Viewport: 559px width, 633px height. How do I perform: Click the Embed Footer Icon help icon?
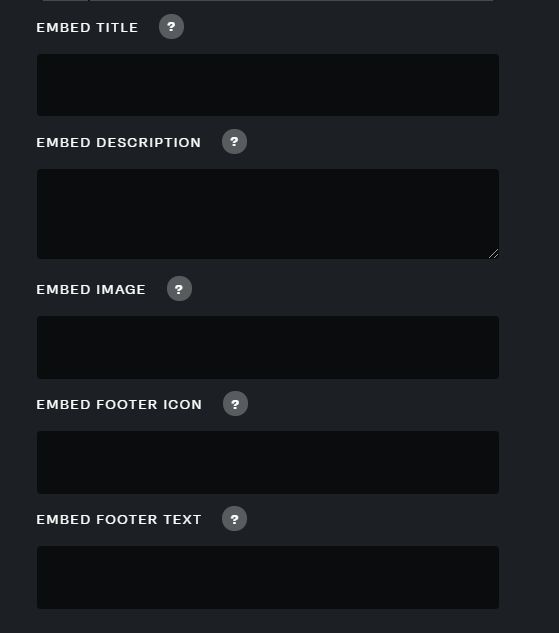click(x=235, y=404)
